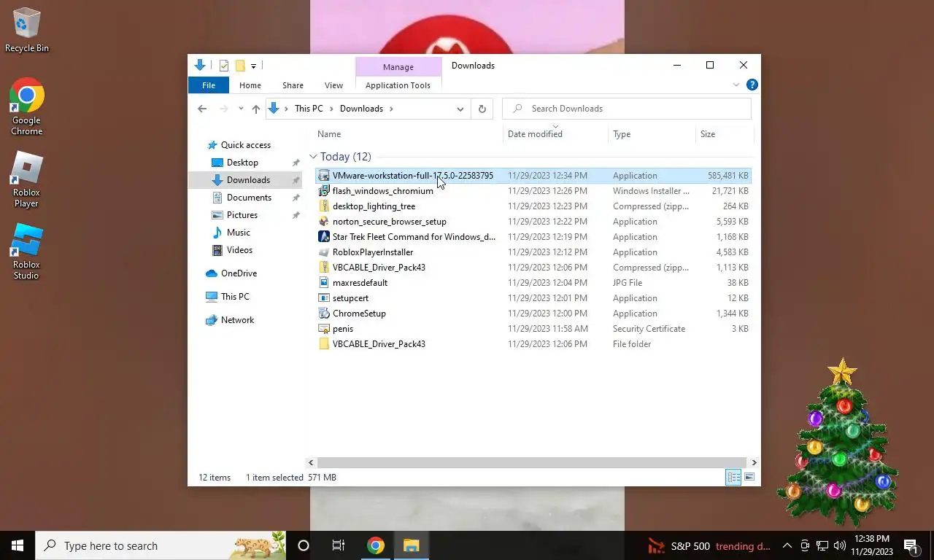Select Pictures in navigation pane
934x560 pixels.
[x=242, y=215]
